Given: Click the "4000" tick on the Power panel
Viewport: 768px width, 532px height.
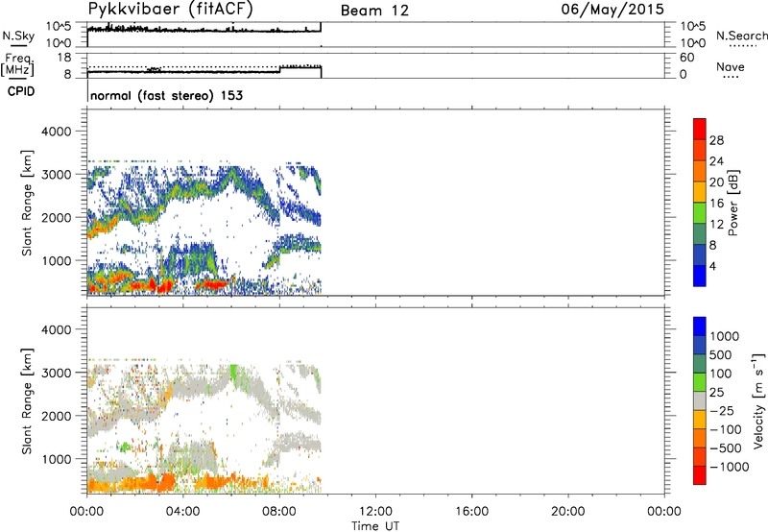Looking at the screenshot, I should tap(56, 132).
